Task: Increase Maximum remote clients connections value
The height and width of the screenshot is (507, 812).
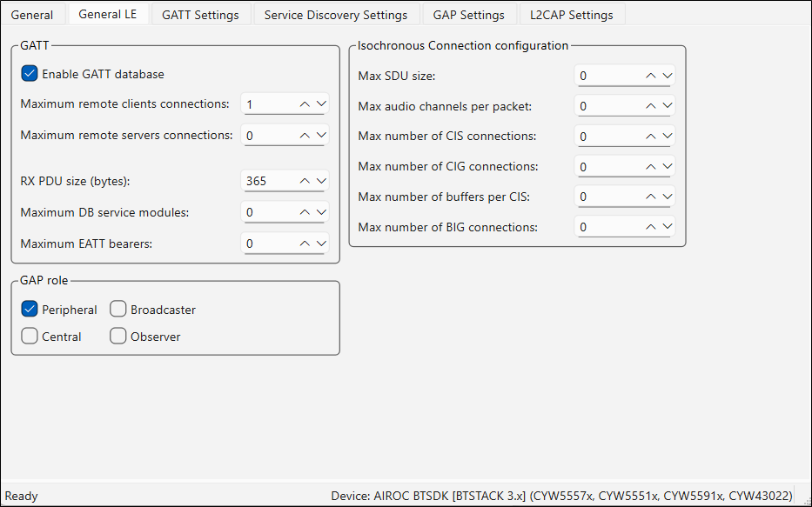Action: pos(305,104)
